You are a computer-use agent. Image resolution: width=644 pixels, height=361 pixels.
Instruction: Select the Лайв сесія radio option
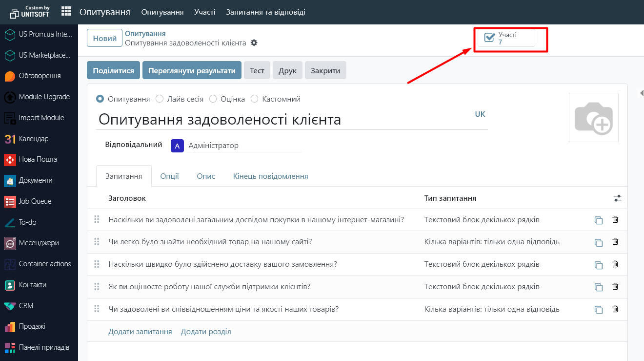click(160, 99)
